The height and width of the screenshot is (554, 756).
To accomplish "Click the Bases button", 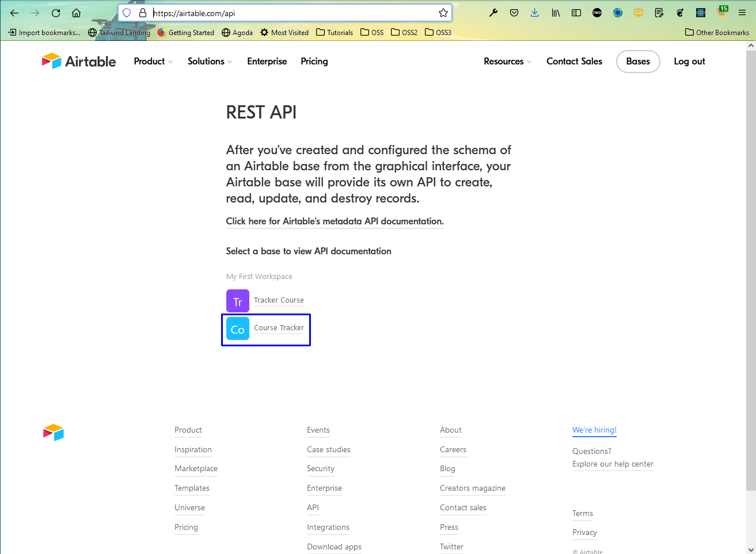I will point(638,62).
